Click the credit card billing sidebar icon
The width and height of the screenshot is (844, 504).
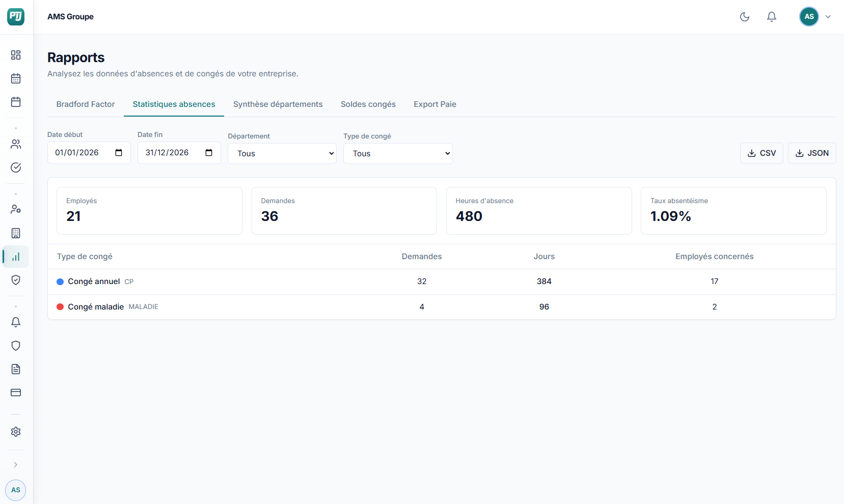[x=16, y=393]
